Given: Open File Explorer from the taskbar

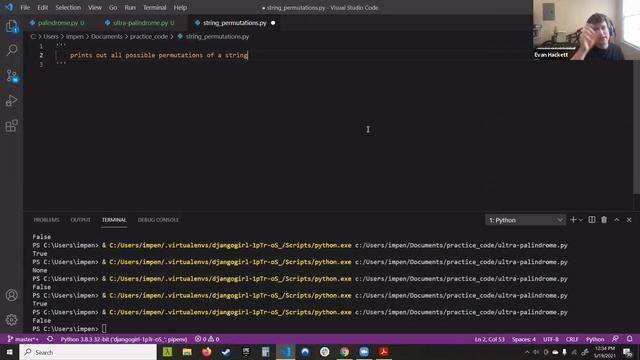Looking at the screenshot, I should [x=187, y=352].
